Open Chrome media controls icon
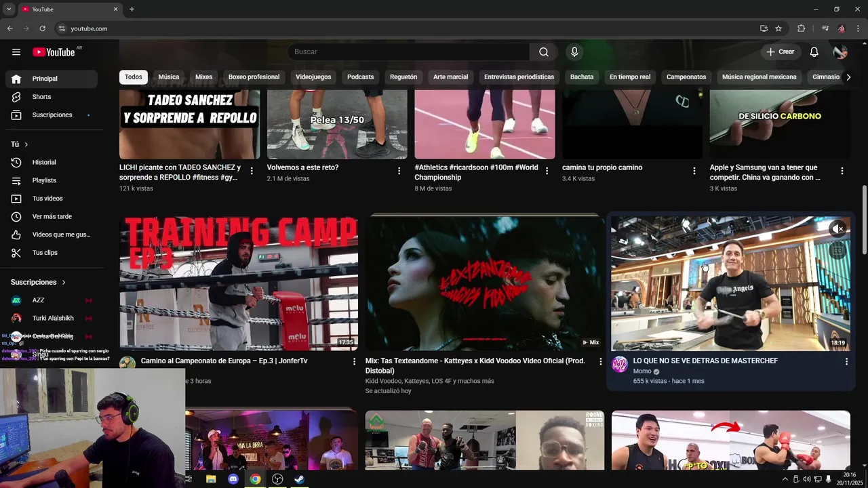 pyautogui.click(x=825, y=28)
